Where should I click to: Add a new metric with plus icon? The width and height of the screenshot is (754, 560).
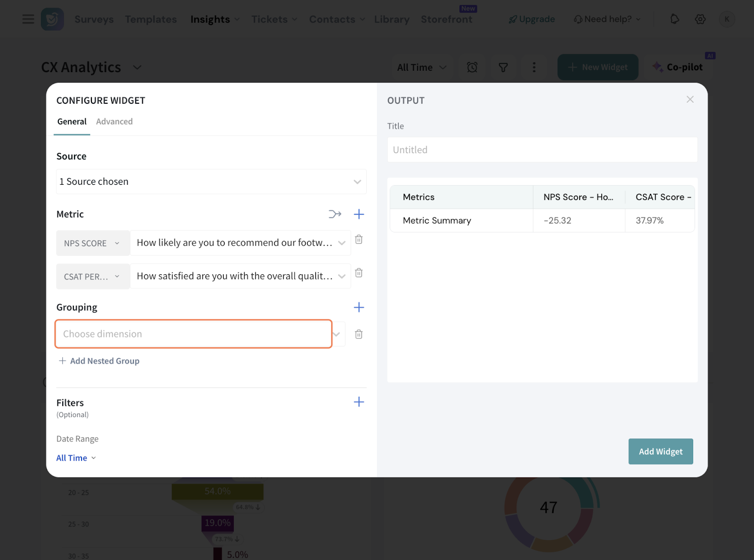(x=359, y=214)
